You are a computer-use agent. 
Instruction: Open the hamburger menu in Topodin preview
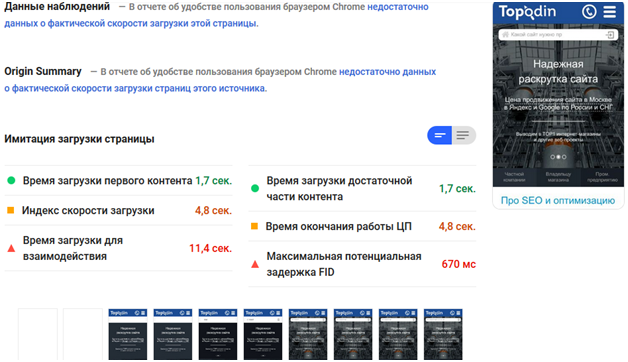tap(610, 12)
